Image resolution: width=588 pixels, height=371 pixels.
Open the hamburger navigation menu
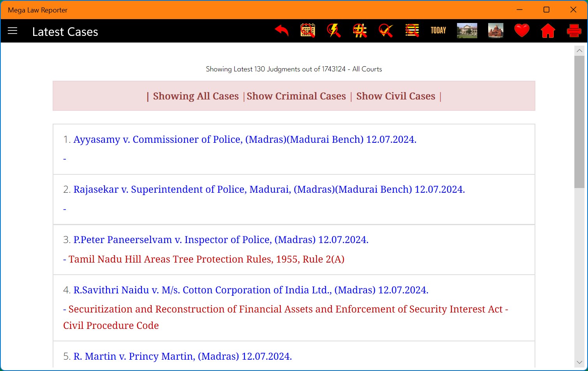pyautogui.click(x=12, y=31)
